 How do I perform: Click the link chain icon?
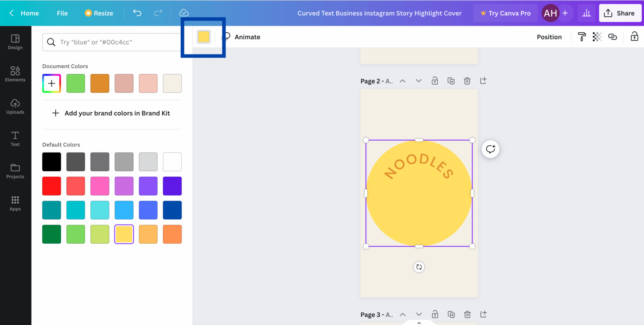(x=613, y=37)
